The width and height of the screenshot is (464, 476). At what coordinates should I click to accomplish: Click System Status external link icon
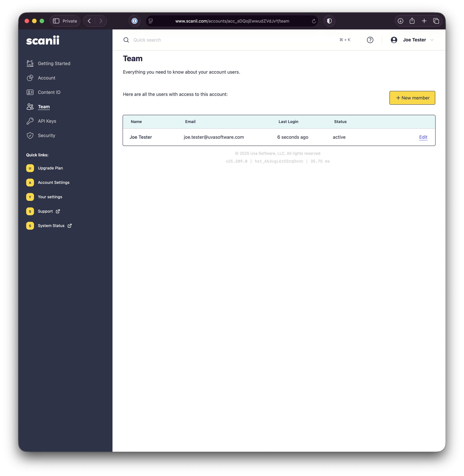click(x=70, y=226)
